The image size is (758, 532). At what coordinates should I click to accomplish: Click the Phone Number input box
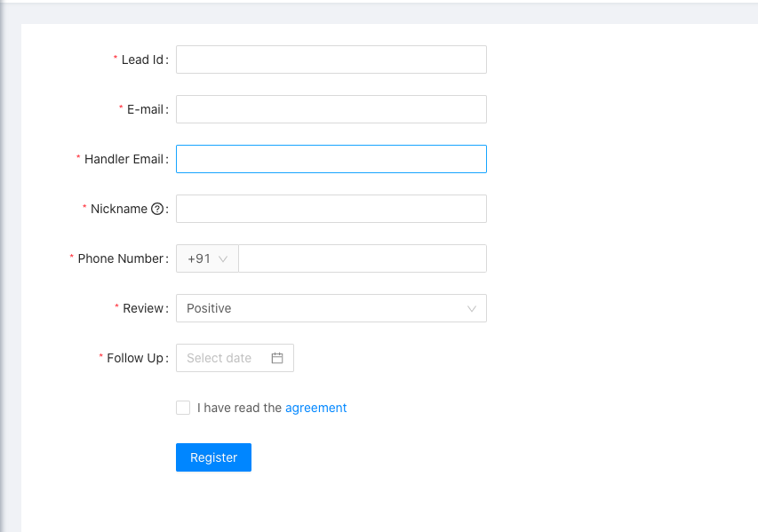point(363,258)
